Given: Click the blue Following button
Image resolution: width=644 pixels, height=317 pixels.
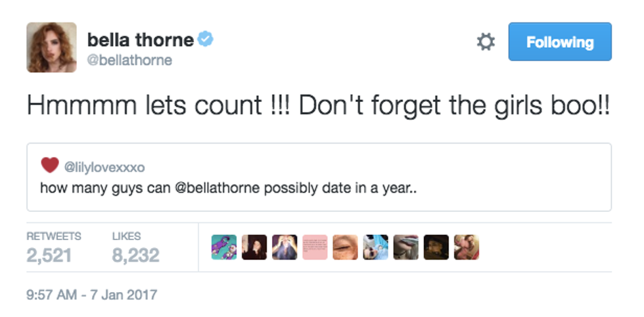Looking at the screenshot, I should (x=560, y=42).
